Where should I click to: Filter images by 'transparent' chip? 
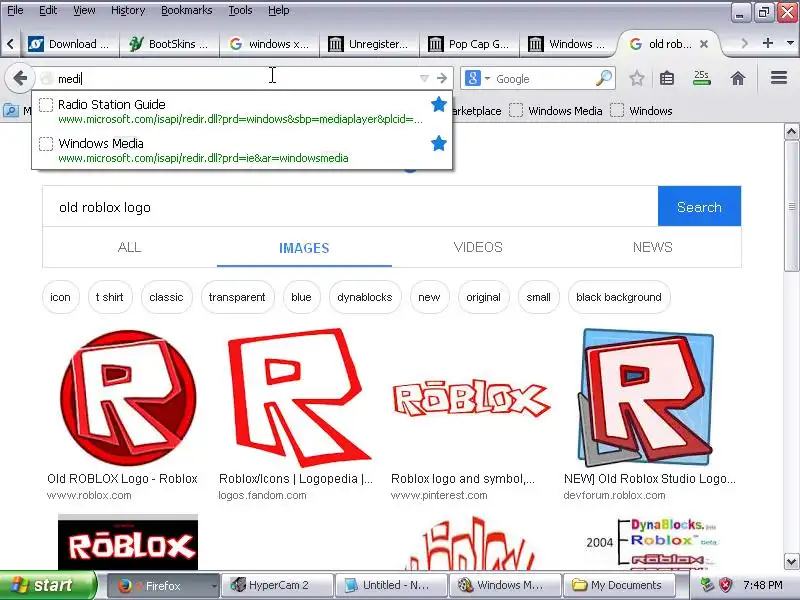click(x=237, y=297)
